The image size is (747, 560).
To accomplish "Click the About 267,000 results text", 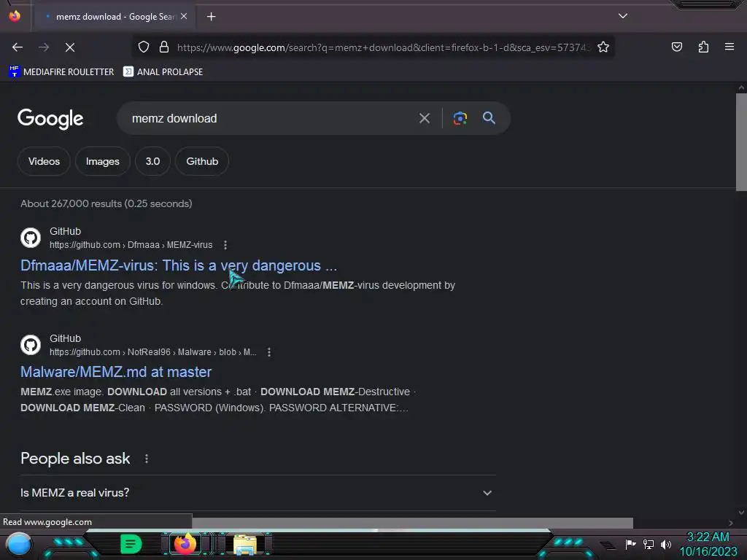I will [x=107, y=203].
